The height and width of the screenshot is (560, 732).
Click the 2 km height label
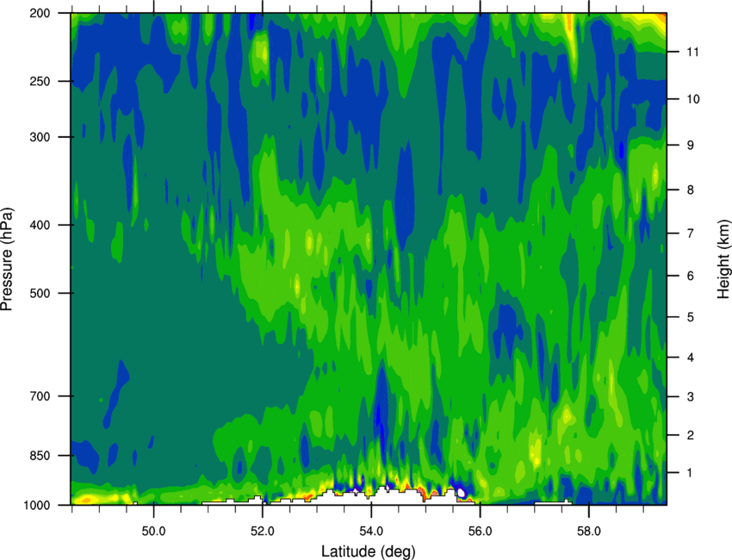pos(691,435)
